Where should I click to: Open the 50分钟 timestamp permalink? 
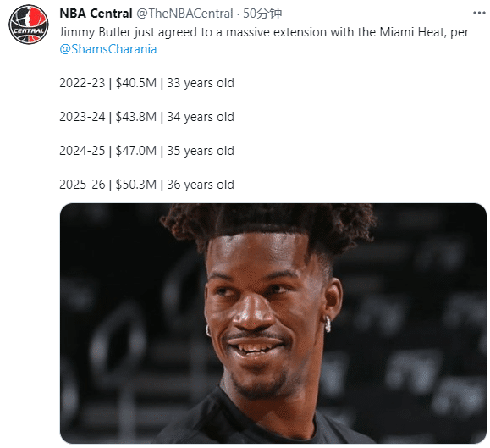262,14
